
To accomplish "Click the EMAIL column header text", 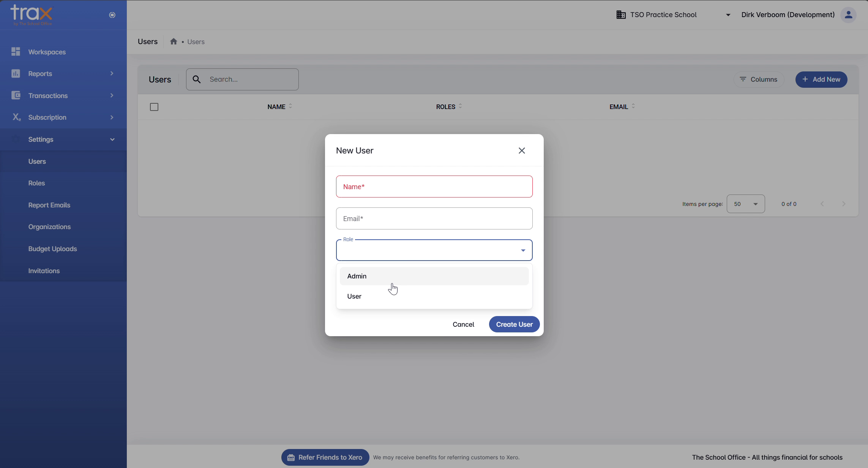I will (x=619, y=107).
